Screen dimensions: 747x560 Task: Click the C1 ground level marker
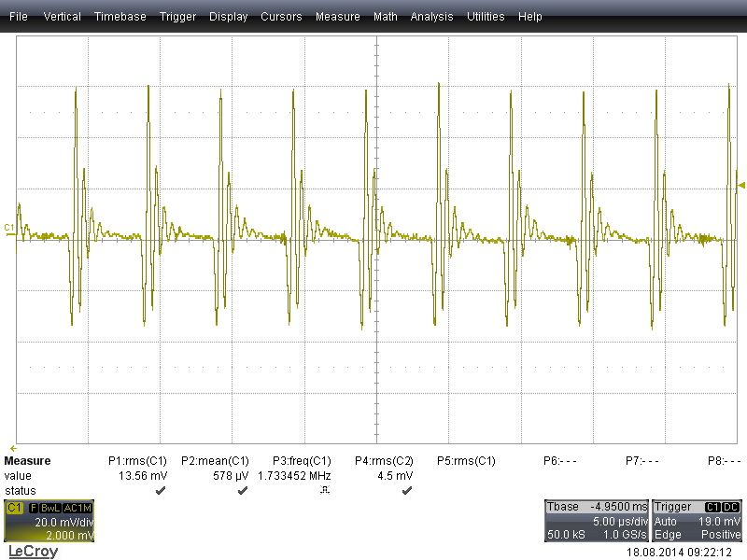pyautogui.click(x=9, y=228)
